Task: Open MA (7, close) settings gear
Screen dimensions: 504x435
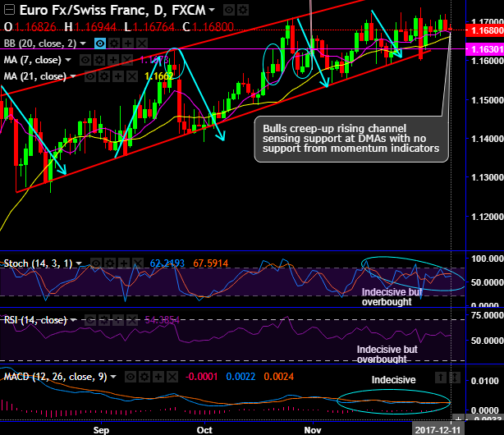Action: (99, 60)
